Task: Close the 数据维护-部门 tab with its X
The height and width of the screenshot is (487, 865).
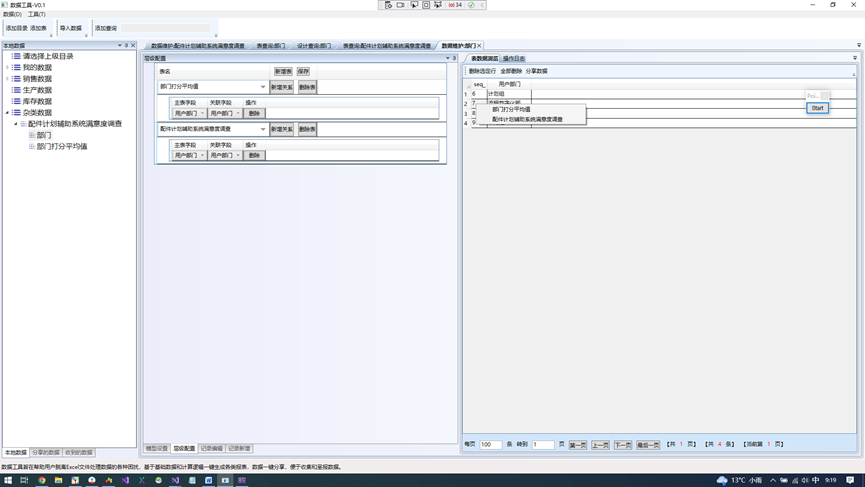Action: (479, 46)
